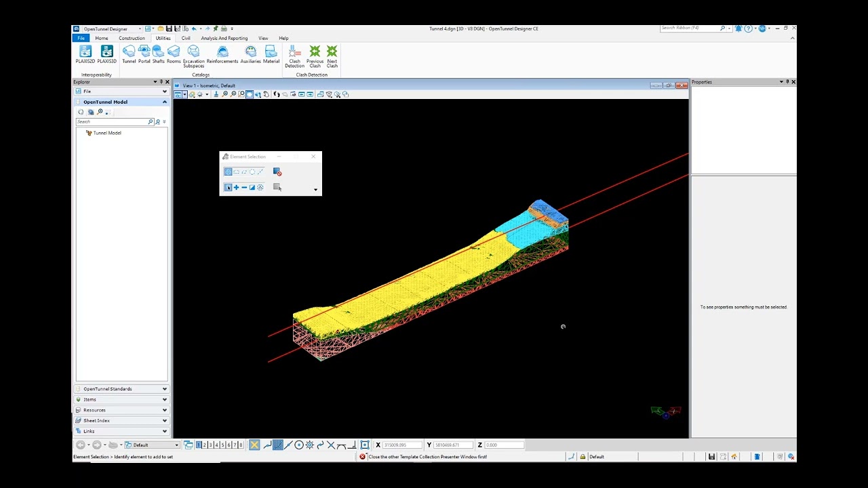
Task: Open the Shafts catalog
Action: click(158, 56)
